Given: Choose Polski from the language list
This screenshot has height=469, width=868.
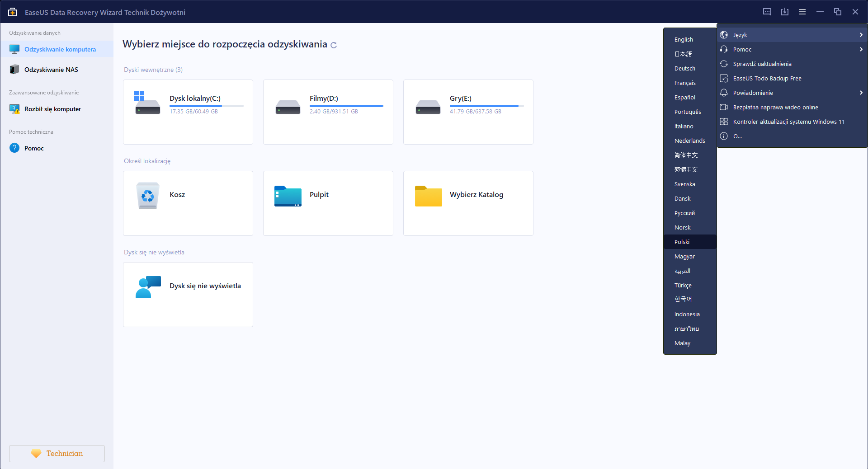Looking at the screenshot, I should (690, 242).
